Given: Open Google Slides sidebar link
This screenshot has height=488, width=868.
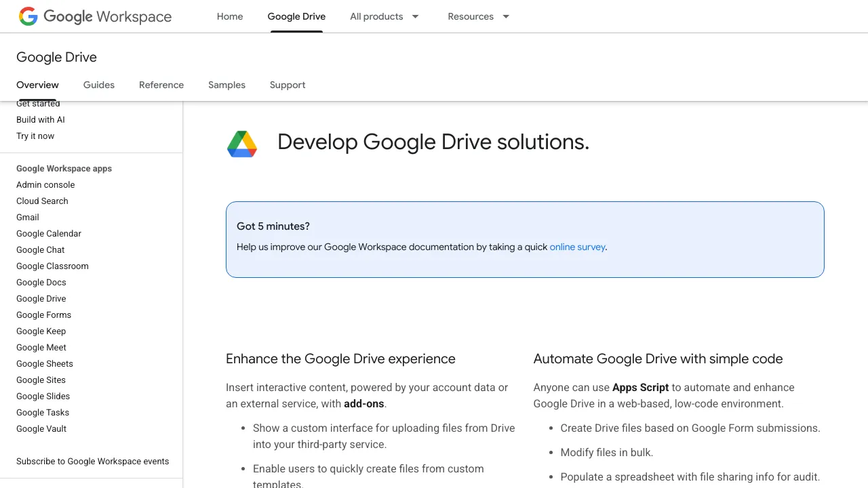Looking at the screenshot, I should [43, 396].
